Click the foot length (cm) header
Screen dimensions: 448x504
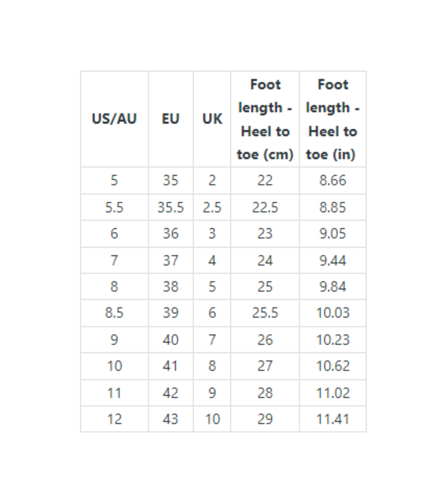click(265, 119)
